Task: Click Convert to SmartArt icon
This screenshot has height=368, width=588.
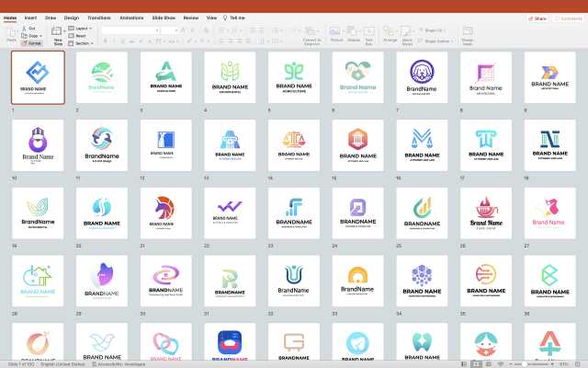Action: pos(311,31)
